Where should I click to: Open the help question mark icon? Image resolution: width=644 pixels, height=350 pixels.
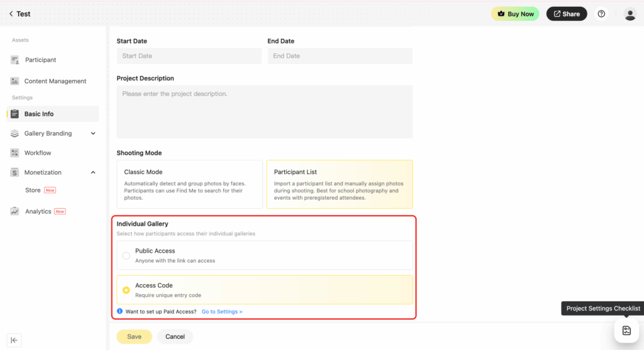click(601, 14)
